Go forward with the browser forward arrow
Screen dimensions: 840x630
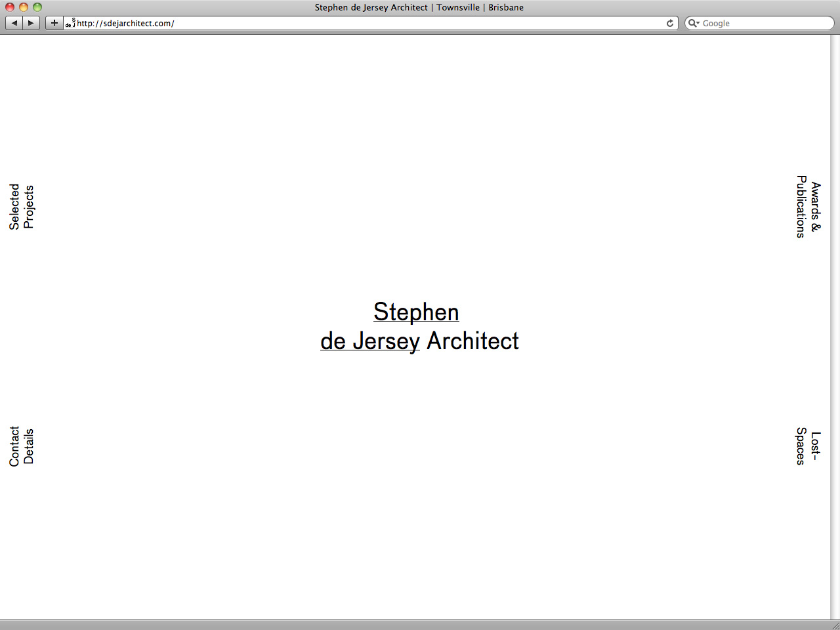31,23
